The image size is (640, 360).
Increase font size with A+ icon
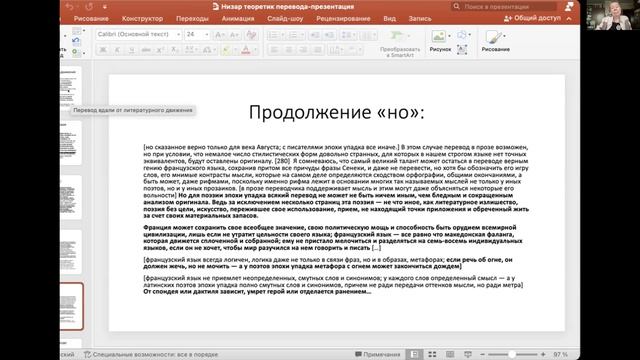[x=219, y=35]
